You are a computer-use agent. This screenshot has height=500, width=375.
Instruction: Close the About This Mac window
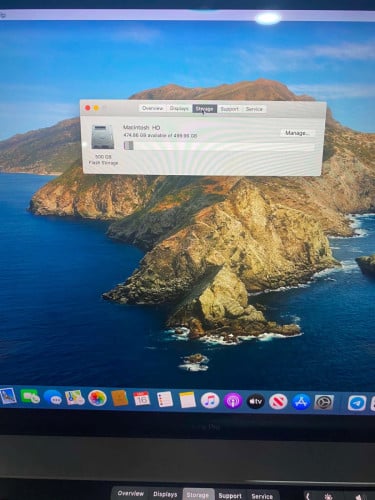click(x=88, y=108)
